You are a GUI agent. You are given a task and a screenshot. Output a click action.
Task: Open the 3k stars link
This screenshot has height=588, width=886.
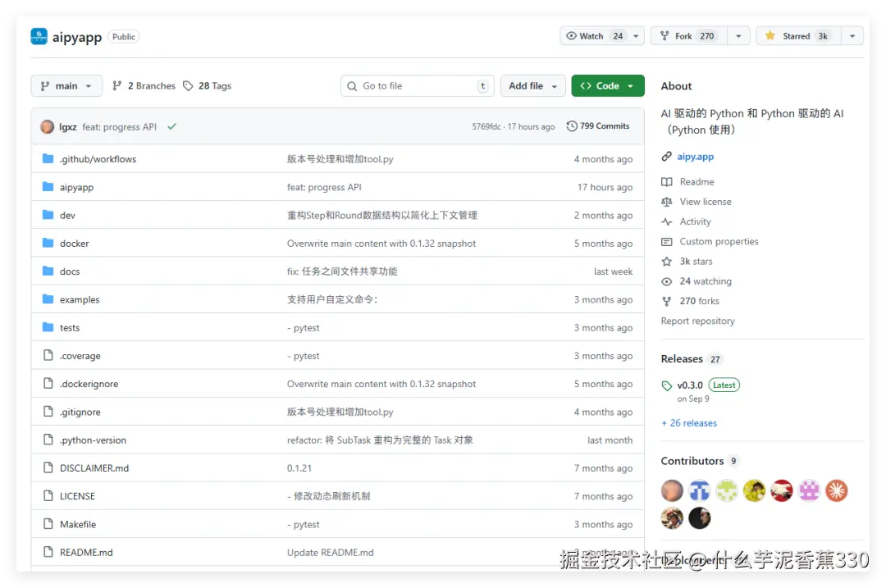coord(696,262)
